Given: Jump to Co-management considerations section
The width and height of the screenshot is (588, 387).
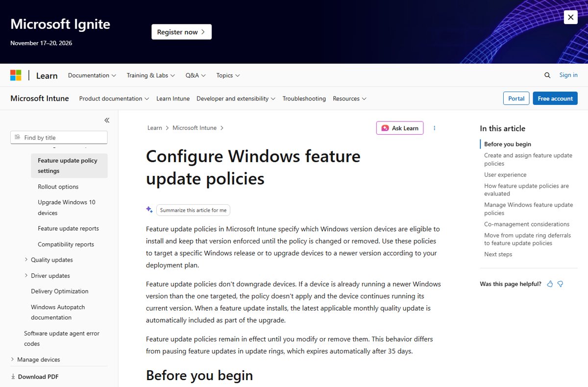Looking at the screenshot, I should [527, 224].
